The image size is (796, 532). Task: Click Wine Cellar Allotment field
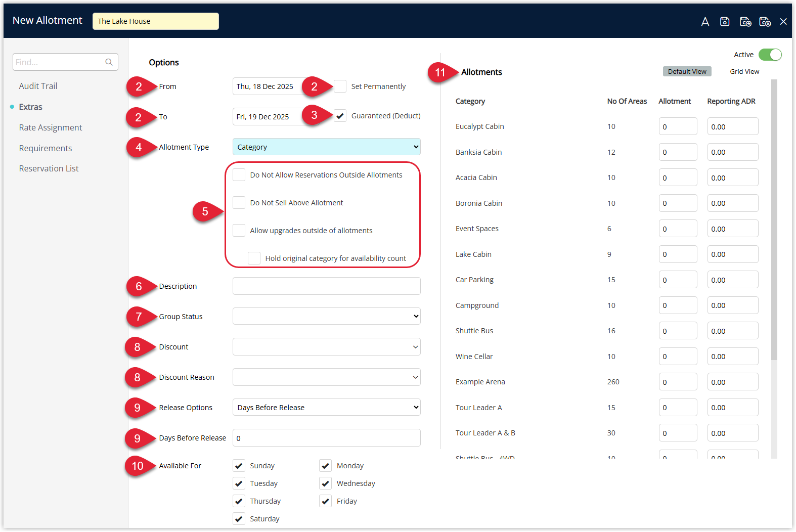(x=678, y=357)
